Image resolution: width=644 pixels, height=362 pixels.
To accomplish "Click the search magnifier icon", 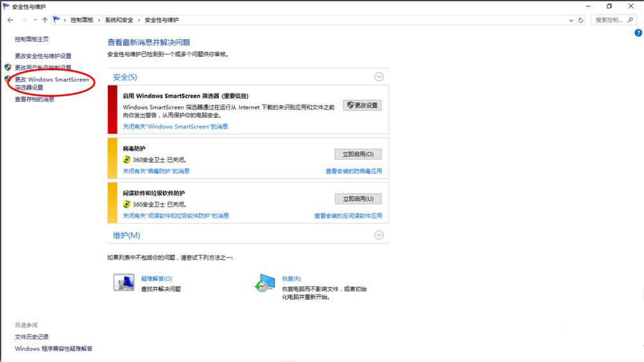I will [631, 20].
